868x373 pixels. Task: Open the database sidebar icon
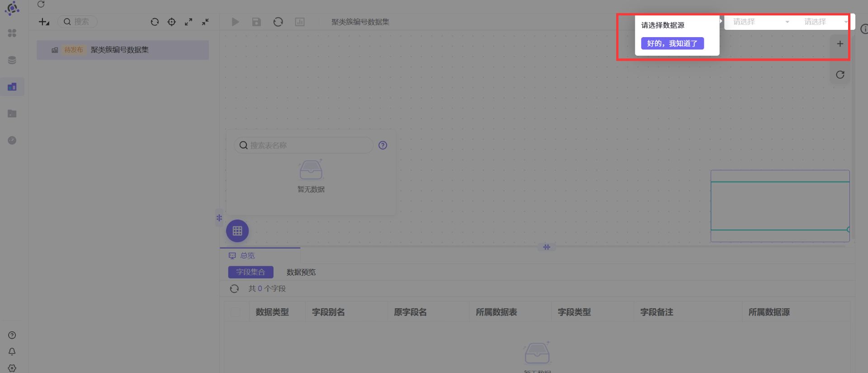pos(12,60)
